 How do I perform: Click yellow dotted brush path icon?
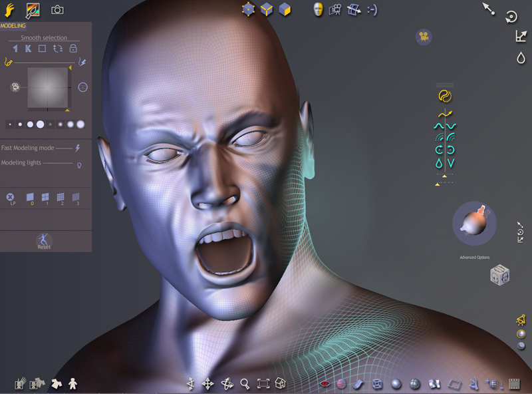coord(8,62)
